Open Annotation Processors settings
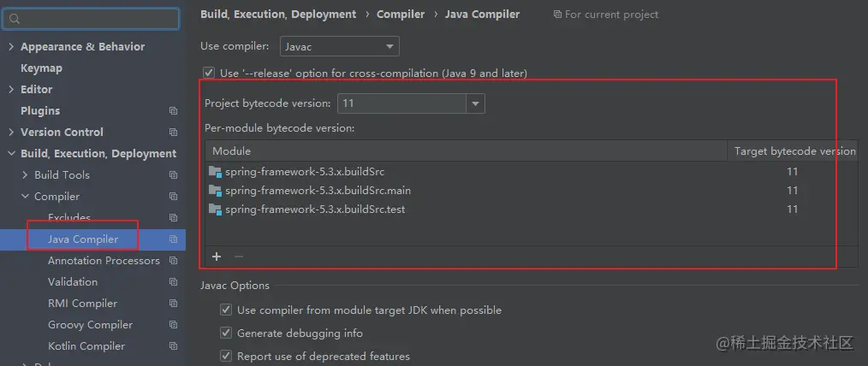Image resolution: width=868 pixels, height=366 pixels. point(104,261)
